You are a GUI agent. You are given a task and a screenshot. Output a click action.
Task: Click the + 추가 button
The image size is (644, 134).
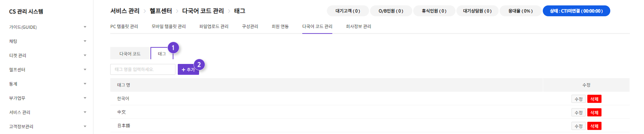point(188,69)
